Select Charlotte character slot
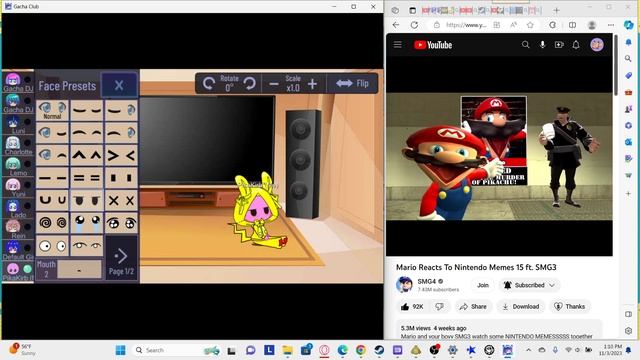Screen dimensions: 640x360 13,145
